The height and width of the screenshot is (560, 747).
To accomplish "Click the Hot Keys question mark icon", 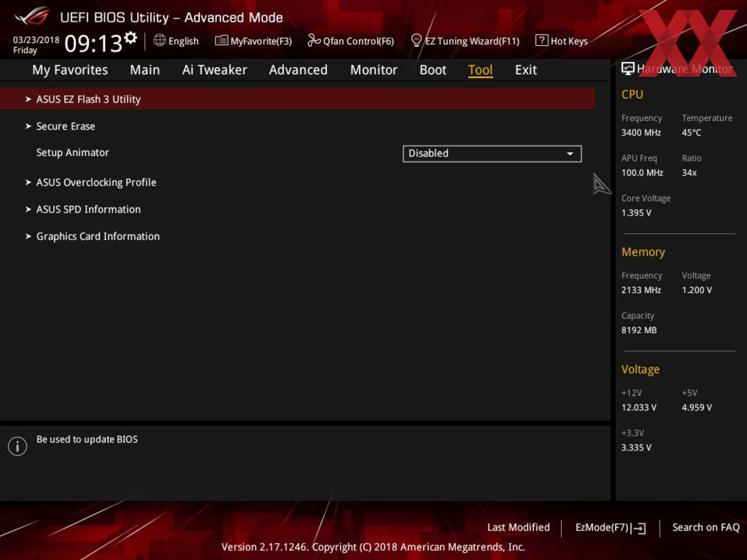I will 542,40.
